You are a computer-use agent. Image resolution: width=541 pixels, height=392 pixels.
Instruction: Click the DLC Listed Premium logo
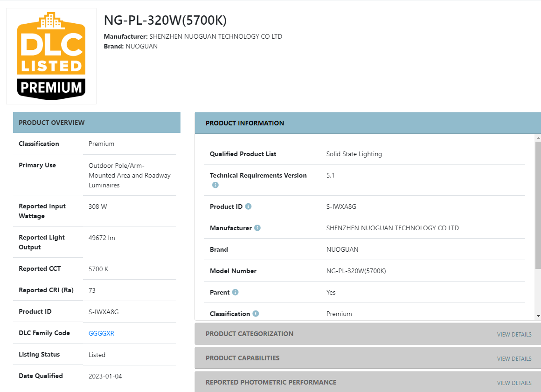coord(51,56)
